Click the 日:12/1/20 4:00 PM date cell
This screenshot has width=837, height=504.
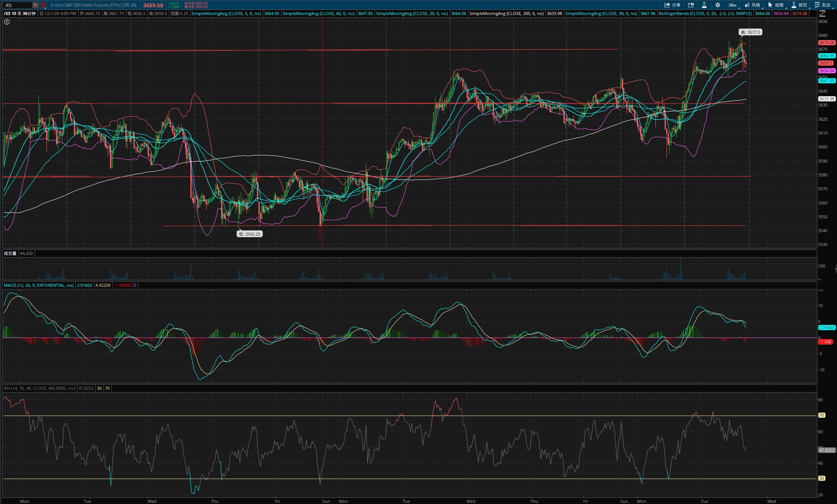pyautogui.click(x=58, y=13)
